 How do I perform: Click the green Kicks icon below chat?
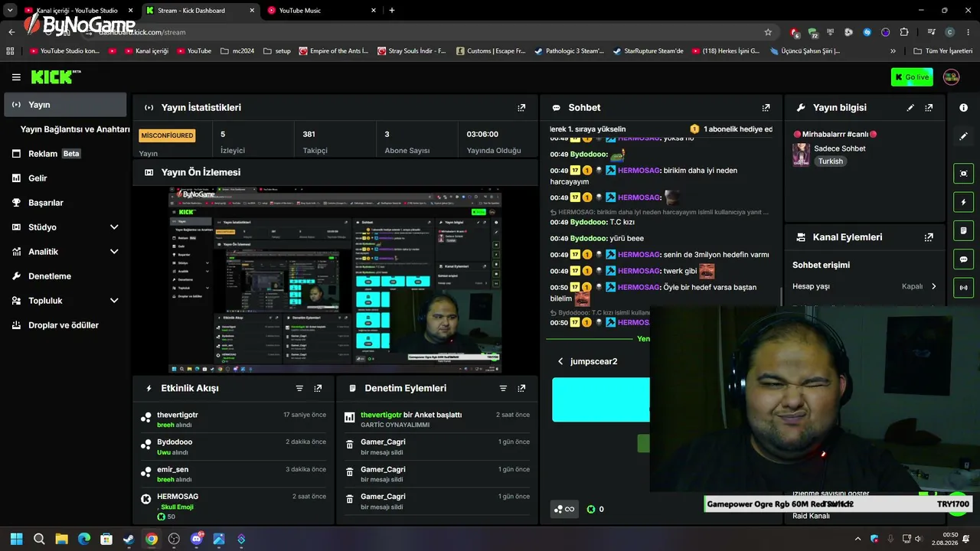pyautogui.click(x=591, y=509)
